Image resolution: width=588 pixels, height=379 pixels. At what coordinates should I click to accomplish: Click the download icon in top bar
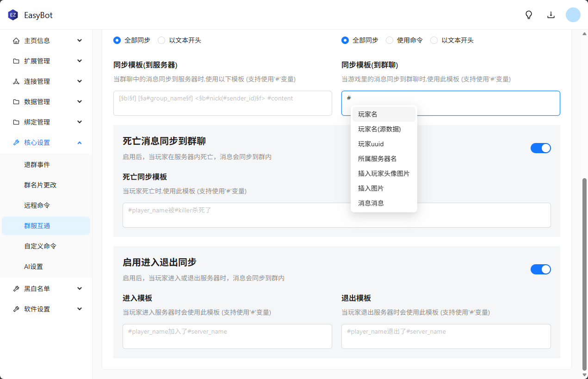pyautogui.click(x=551, y=15)
